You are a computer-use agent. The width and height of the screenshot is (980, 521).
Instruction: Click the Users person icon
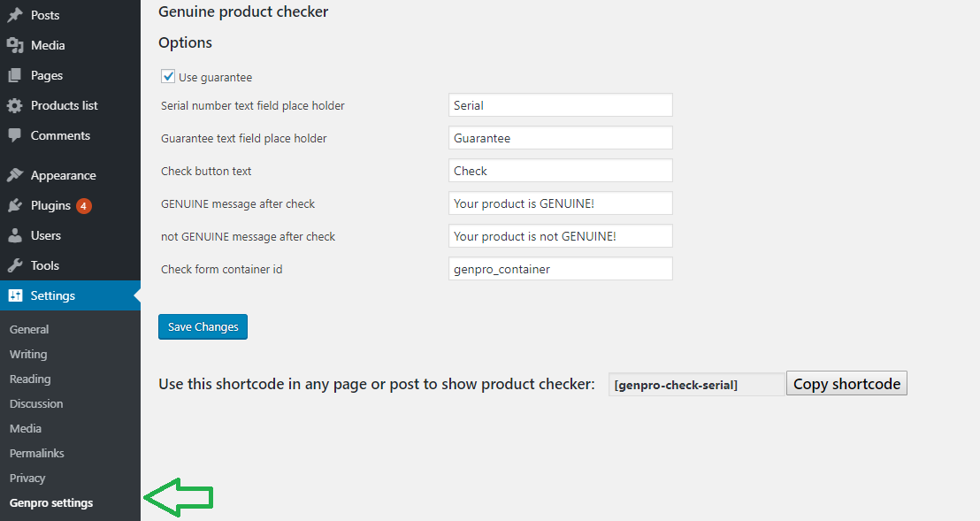pyautogui.click(x=15, y=235)
